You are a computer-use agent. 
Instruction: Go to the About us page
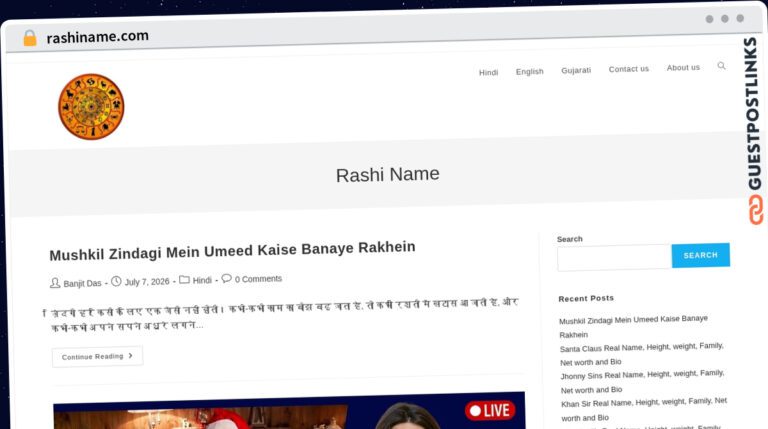click(x=683, y=68)
